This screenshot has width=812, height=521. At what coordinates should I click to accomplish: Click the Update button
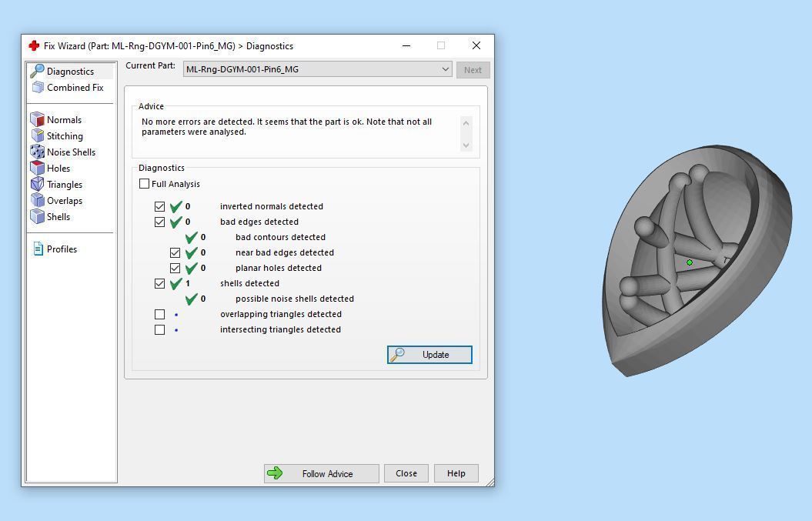pos(429,355)
